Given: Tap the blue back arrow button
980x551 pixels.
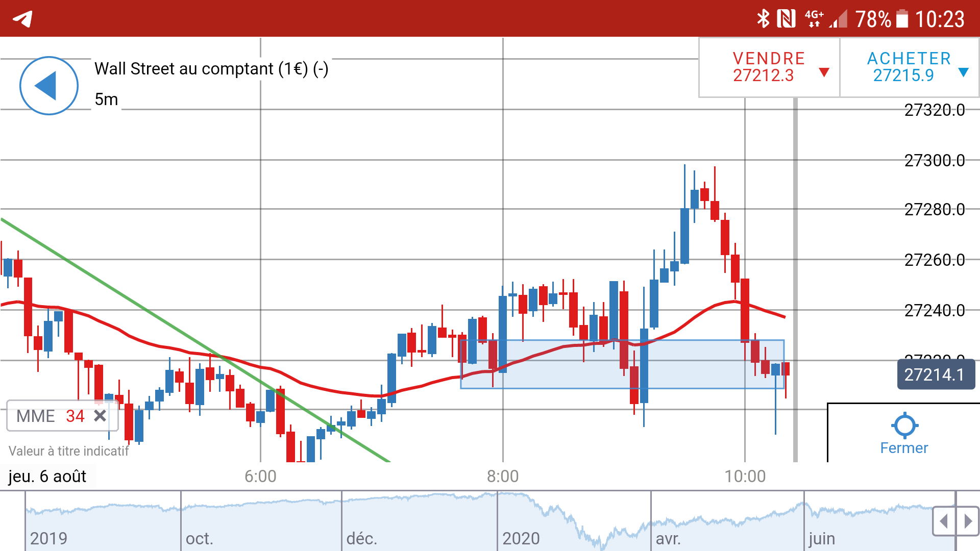Looking at the screenshot, I should pyautogui.click(x=48, y=86).
